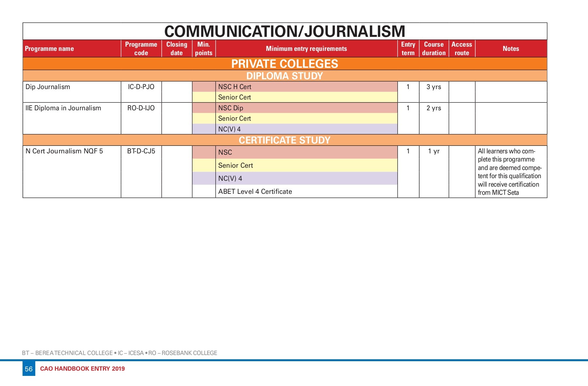Click the purple swatch beside IIE Diploma NC(V) 4
The image size is (588, 386).
pos(204,129)
